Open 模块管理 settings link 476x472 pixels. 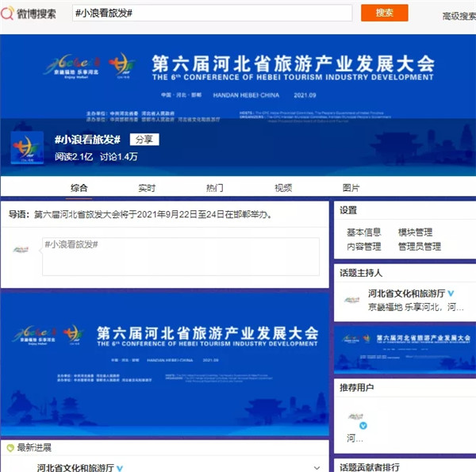click(415, 232)
